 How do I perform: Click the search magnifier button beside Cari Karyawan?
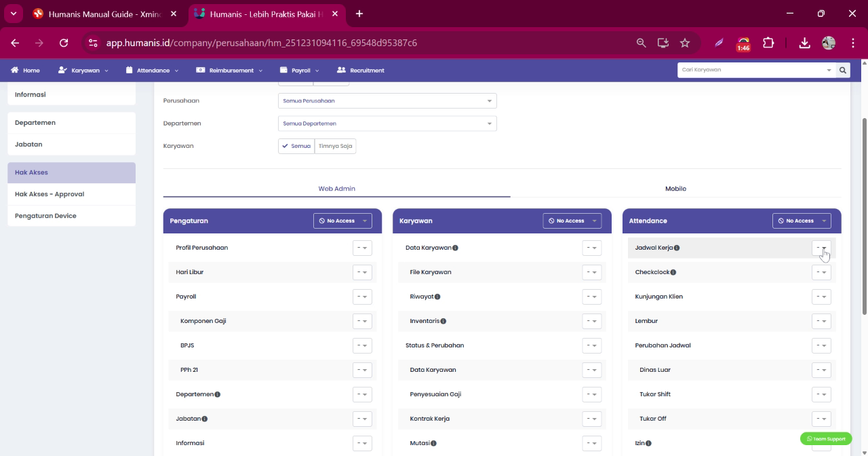843,70
